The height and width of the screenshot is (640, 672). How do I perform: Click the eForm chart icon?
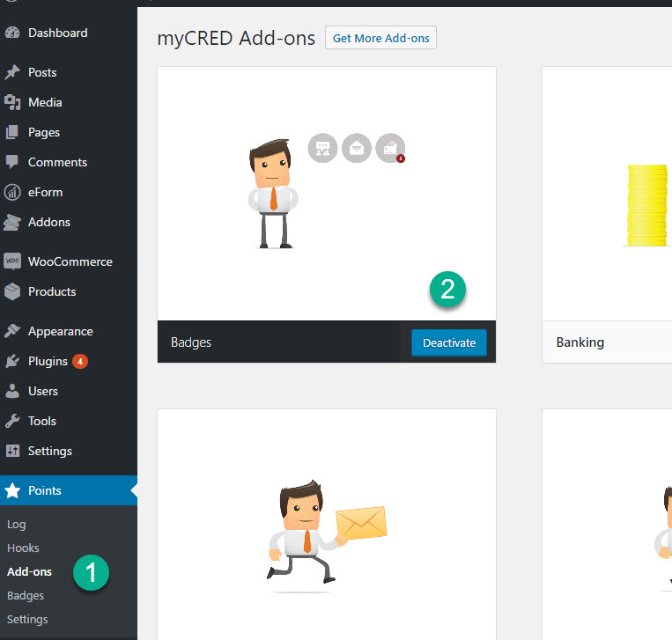[x=12, y=192]
